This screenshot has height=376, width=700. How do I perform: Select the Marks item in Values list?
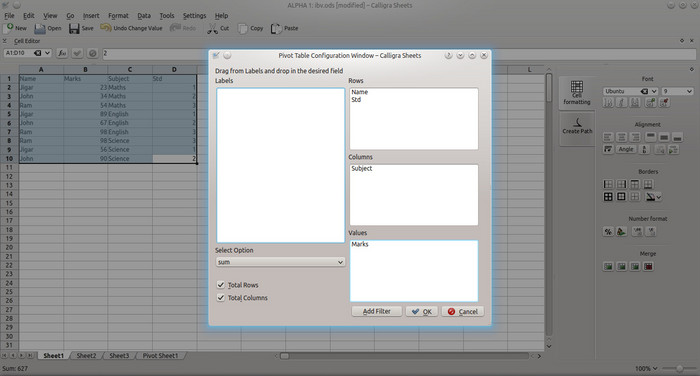[x=360, y=244]
